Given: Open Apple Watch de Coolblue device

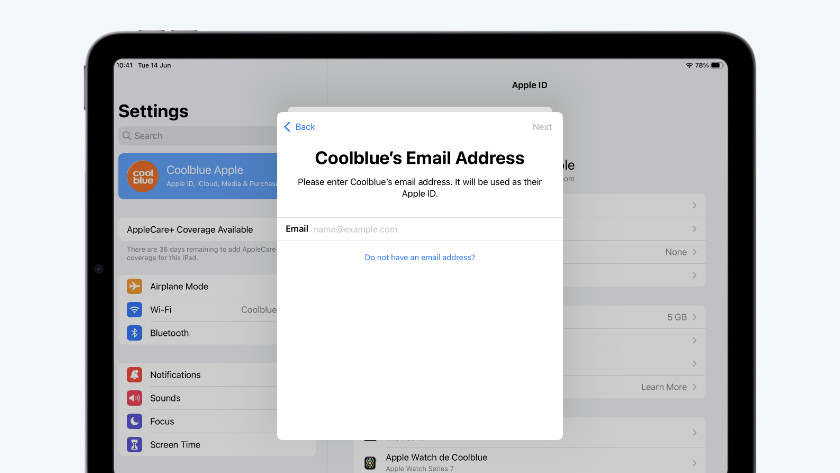Looking at the screenshot, I should [x=529, y=462].
